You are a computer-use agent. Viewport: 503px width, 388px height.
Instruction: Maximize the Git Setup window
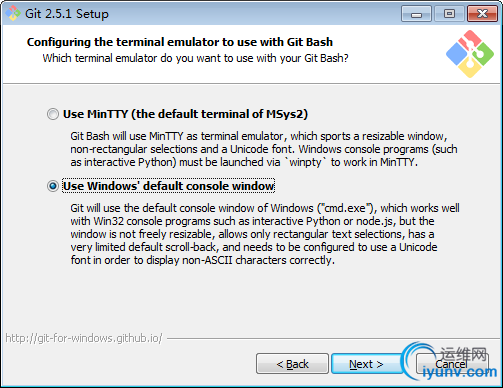tap(449, 14)
